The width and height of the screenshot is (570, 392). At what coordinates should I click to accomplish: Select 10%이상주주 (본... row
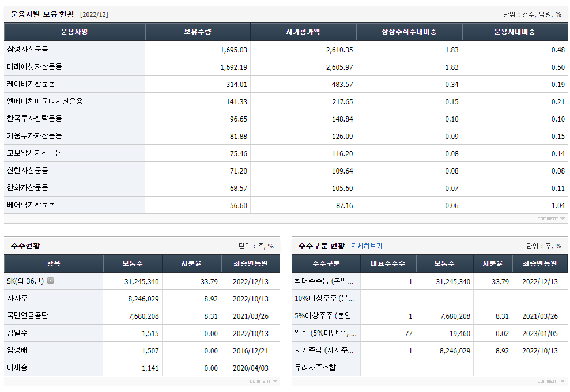click(324, 298)
